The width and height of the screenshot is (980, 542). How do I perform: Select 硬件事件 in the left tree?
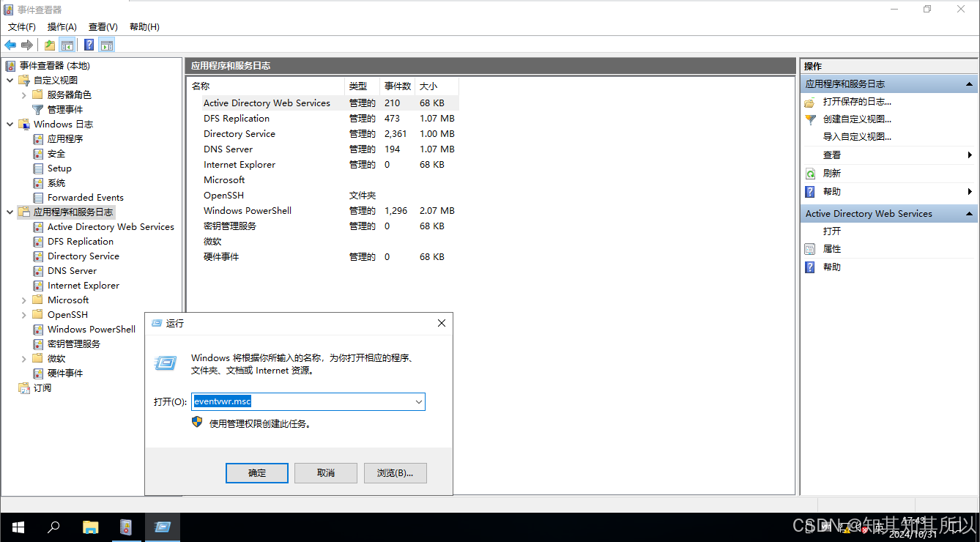click(x=65, y=373)
